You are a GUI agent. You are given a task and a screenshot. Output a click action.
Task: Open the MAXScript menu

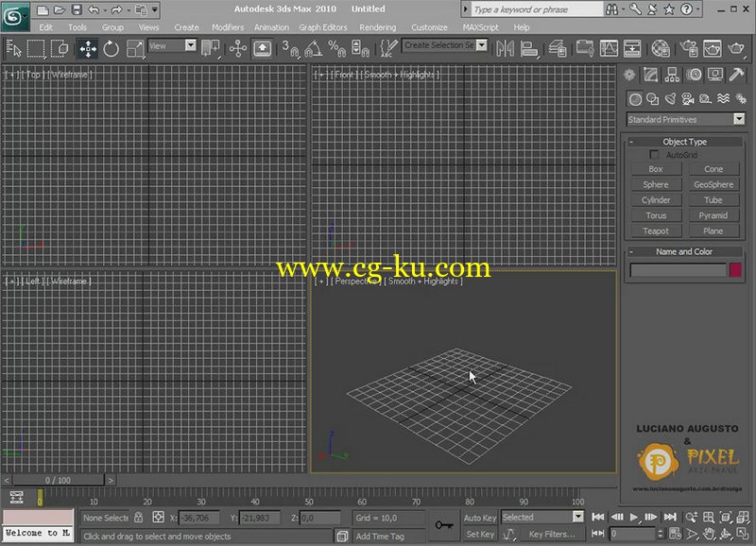[x=481, y=27]
